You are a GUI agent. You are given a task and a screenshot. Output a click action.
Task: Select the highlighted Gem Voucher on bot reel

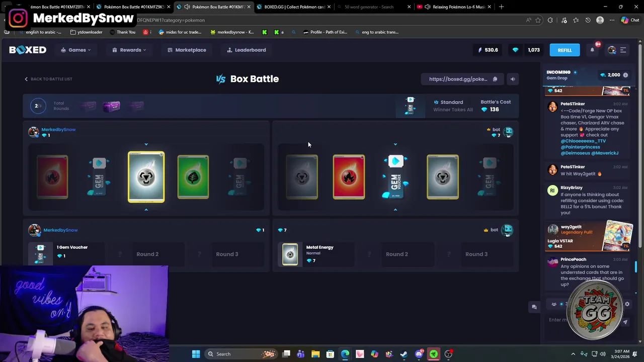click(x=395, y=177)
